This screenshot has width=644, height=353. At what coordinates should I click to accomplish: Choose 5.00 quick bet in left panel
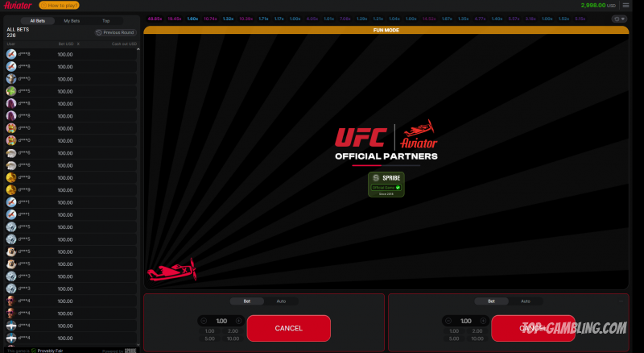click(x=209, y=338)
